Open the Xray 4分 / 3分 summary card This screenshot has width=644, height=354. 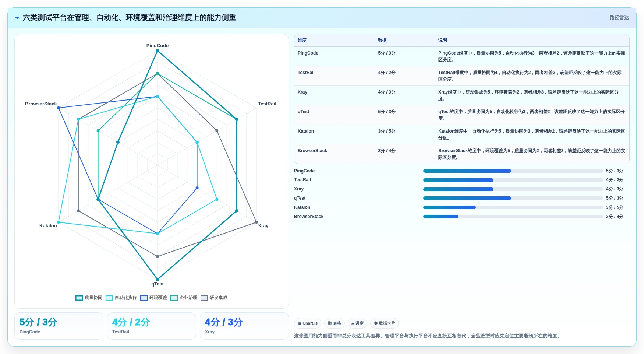244,326
